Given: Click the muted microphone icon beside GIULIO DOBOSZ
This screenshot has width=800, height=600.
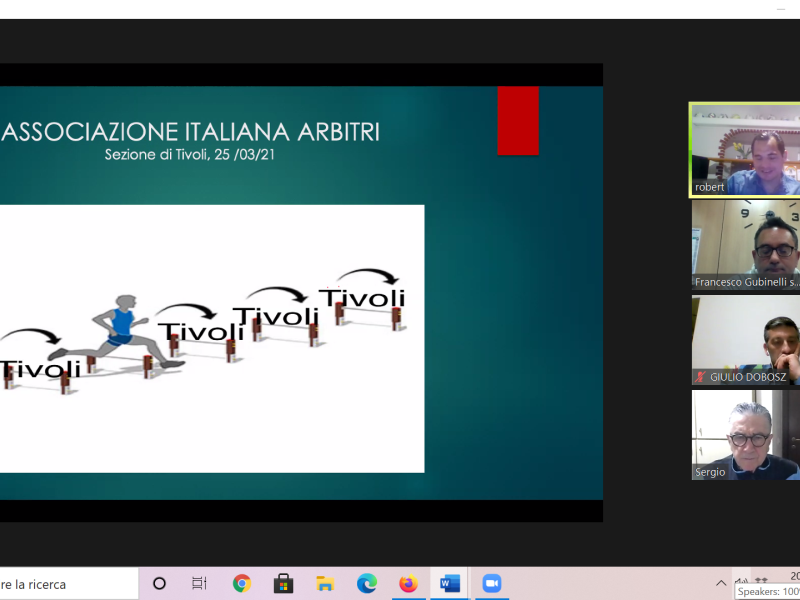Looking at the screenshot, I should point(701,377).
